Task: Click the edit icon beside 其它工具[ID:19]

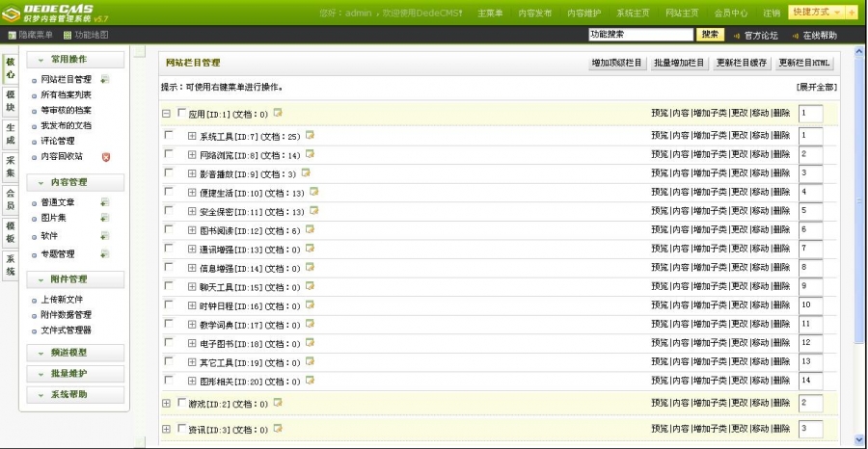Action: [x=310, y=361]
